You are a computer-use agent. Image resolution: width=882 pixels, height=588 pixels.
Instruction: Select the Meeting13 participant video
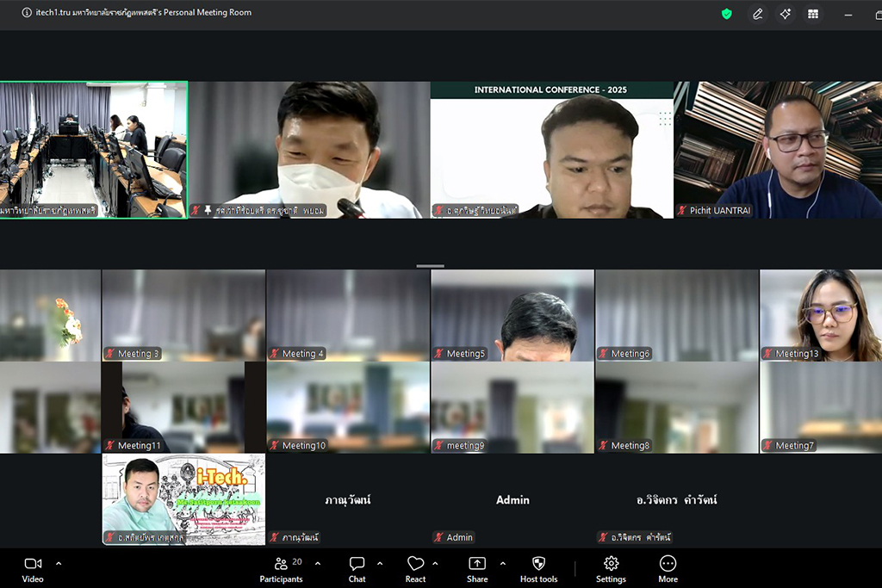point(820,315)
